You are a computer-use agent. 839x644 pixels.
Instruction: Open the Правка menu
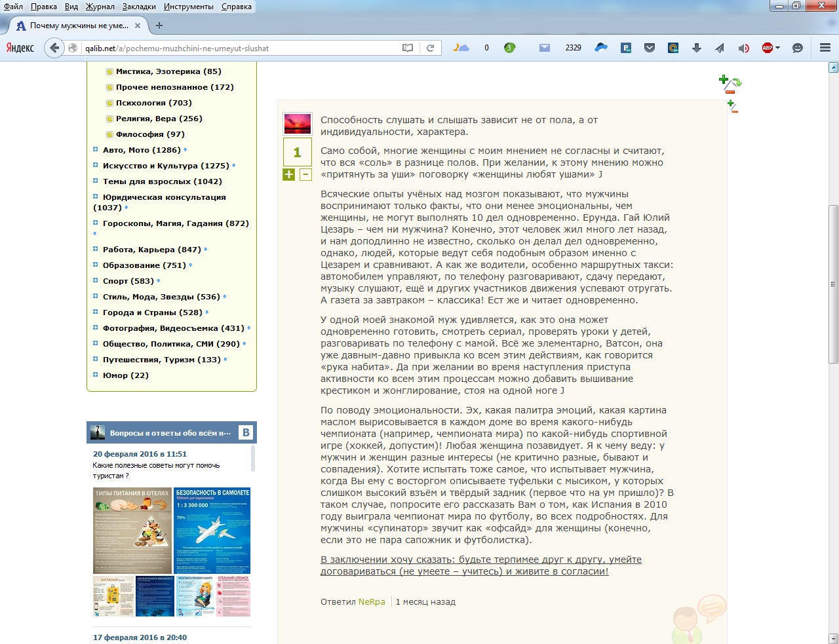[43, 7]
